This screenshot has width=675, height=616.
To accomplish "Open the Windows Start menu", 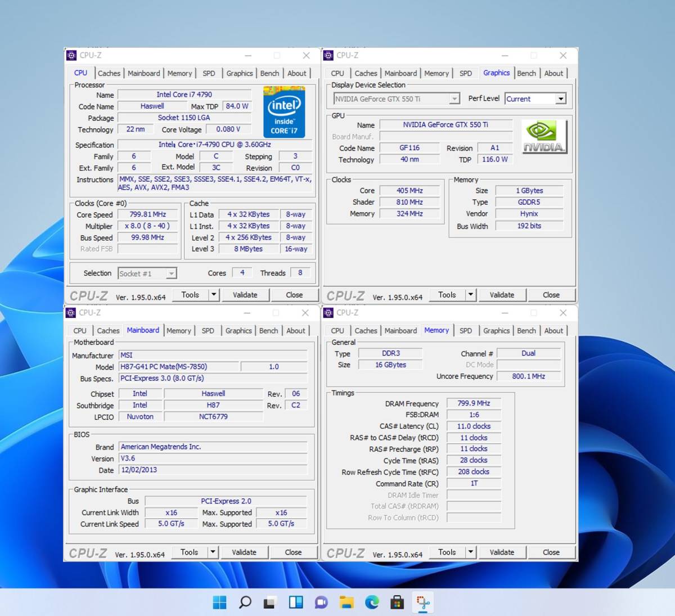I will click(x=219, y=602).
